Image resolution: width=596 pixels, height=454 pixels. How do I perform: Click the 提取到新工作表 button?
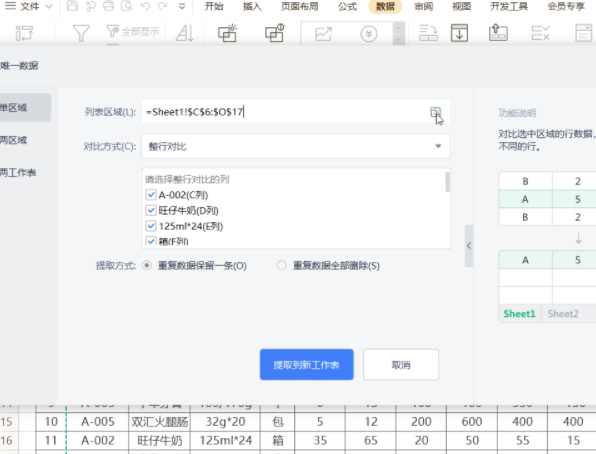pyautogui.click(x=307, y=365)
